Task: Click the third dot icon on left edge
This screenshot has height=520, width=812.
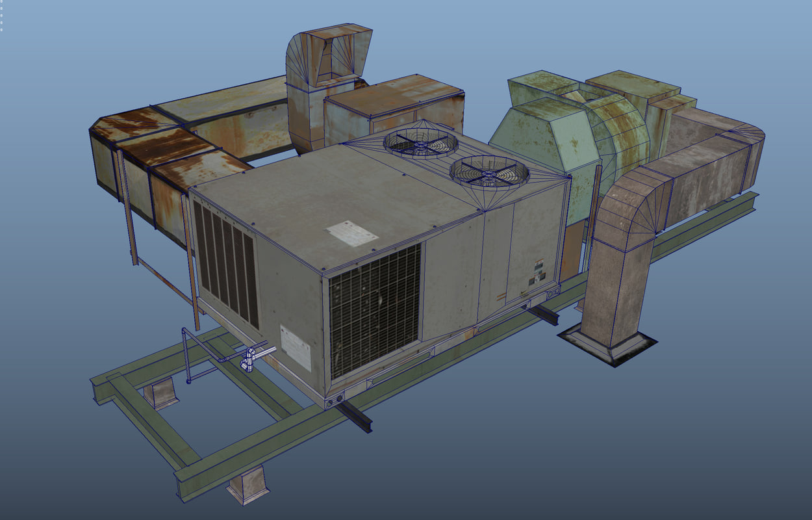Action: click(x=2, y=15)
